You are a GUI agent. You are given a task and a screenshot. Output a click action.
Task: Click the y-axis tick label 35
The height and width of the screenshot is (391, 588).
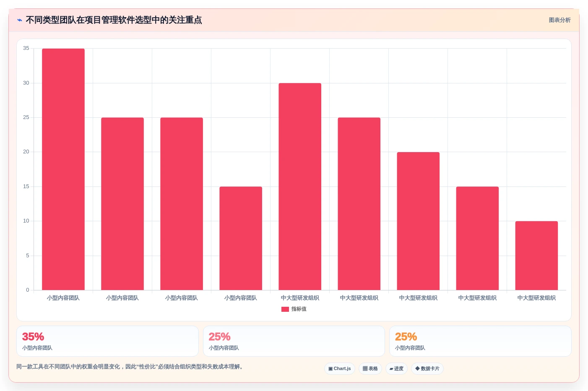coord(26,48)
